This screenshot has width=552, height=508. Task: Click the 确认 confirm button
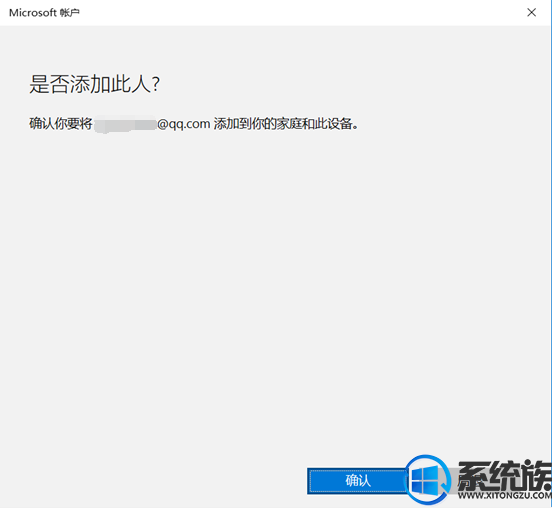[x=358, y=481]
